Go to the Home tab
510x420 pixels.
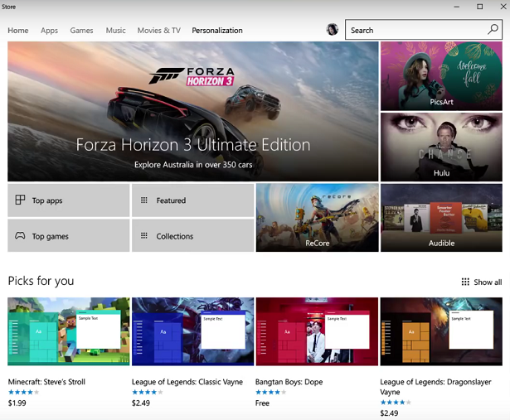pos(18,31)
